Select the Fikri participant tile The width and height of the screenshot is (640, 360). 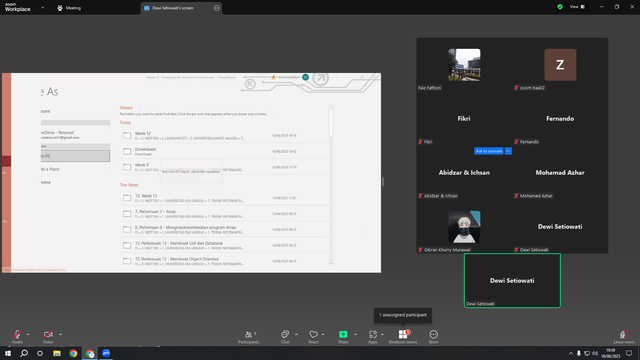464,119
